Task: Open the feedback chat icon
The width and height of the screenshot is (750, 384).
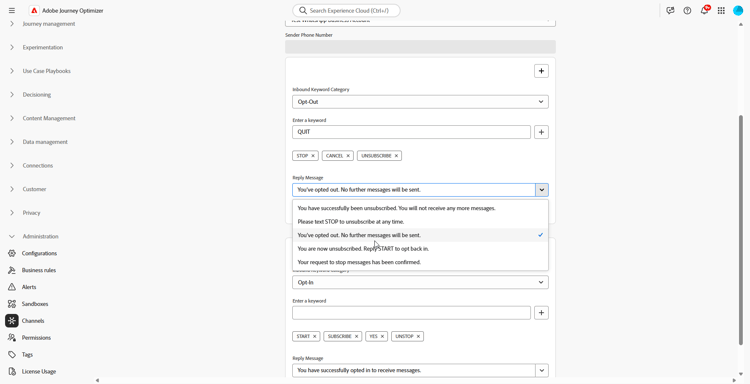Action: (x=670, y=11)
